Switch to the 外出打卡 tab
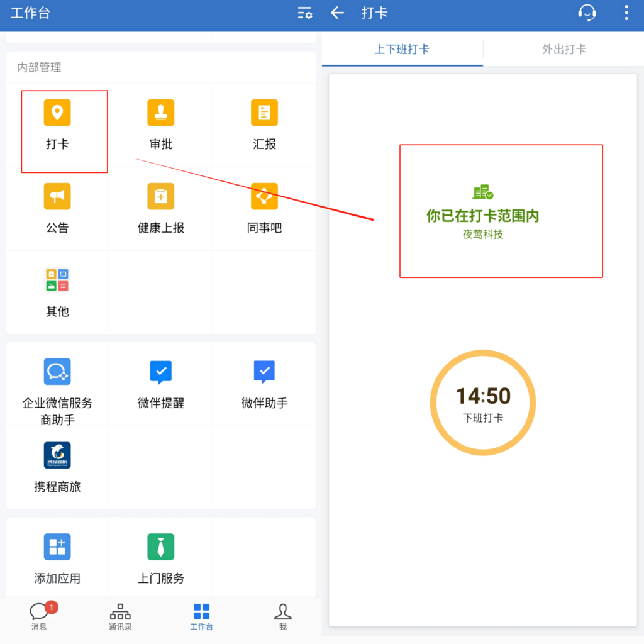 [563, 49]
